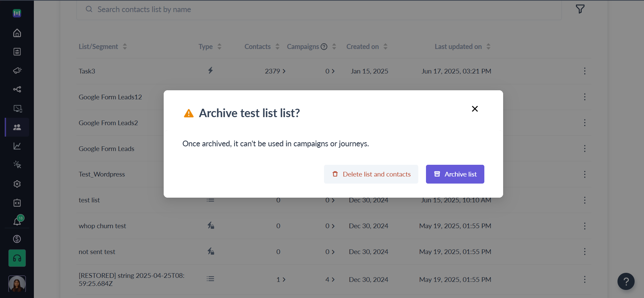This screenshot has height=298, width=644.
Task: Click the whop churn test name
Action: [102, 226]
